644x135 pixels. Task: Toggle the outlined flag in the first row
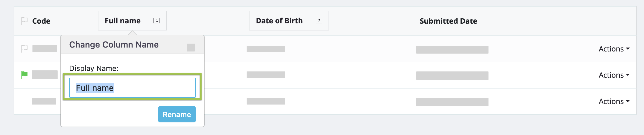point(24,49)
